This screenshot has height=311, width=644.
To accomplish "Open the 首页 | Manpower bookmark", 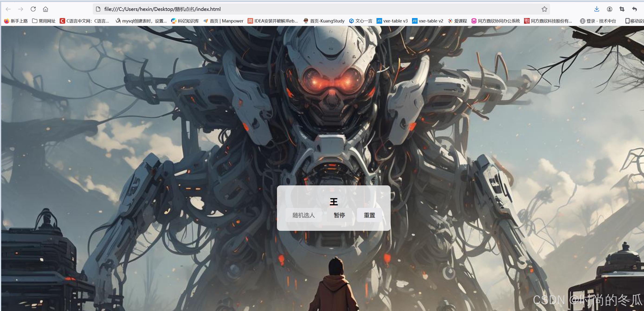I will 223,21.
